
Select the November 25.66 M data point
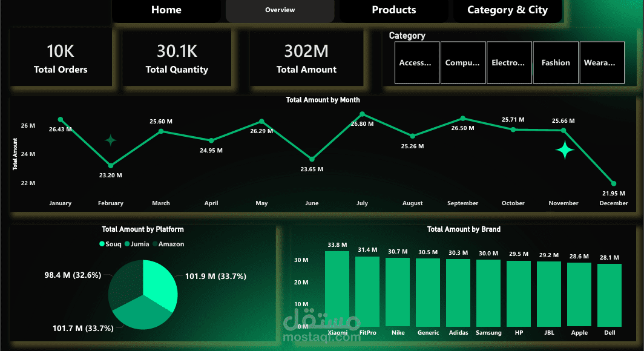click(x=563, y=130)
